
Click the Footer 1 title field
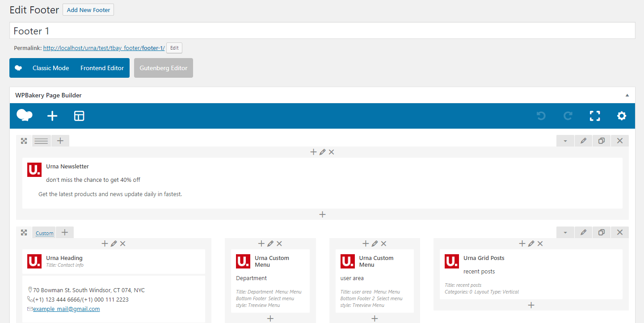pyautogui.click(x=322, y=31)
